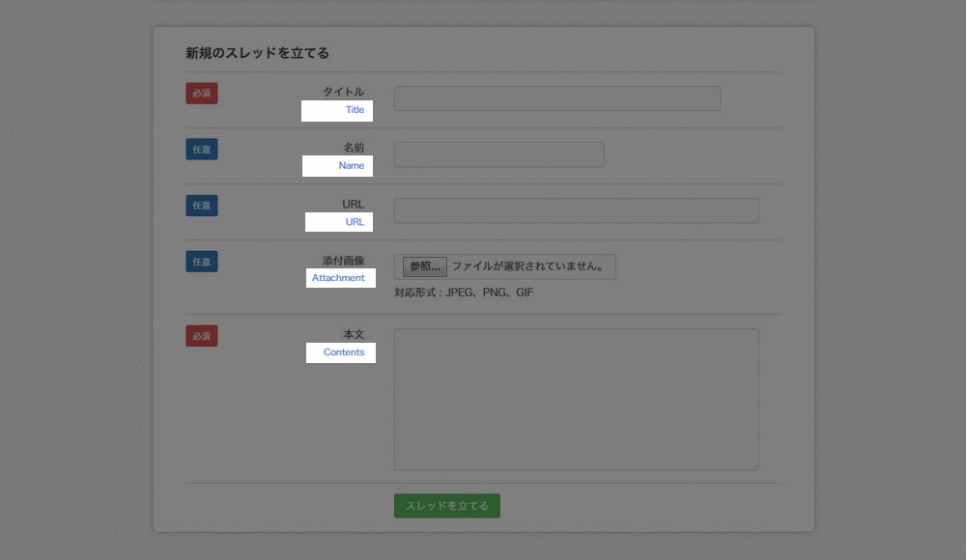Click the タイトル field label

pos(344,92)
